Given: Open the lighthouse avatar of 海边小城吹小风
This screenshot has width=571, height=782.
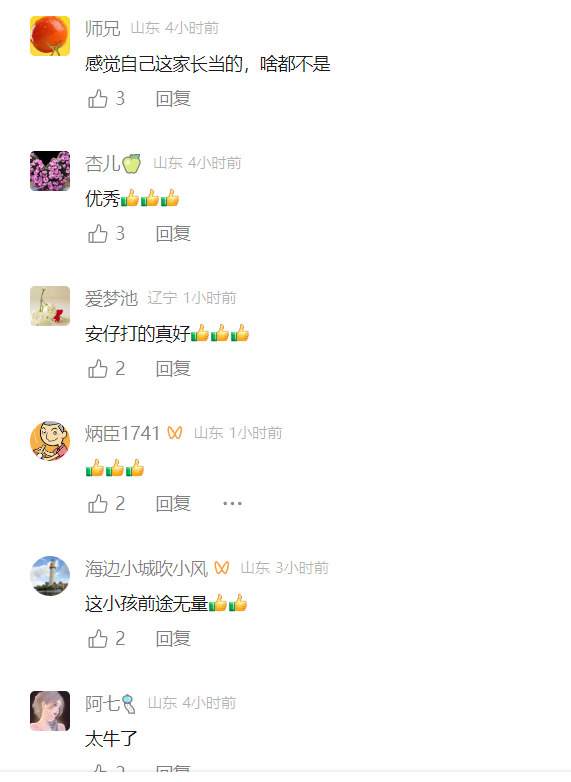Looking at the screenshot, I should tap(50, 576).
